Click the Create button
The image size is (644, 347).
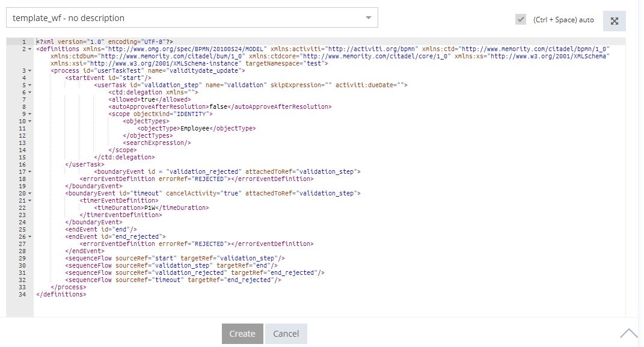[242, 334]
